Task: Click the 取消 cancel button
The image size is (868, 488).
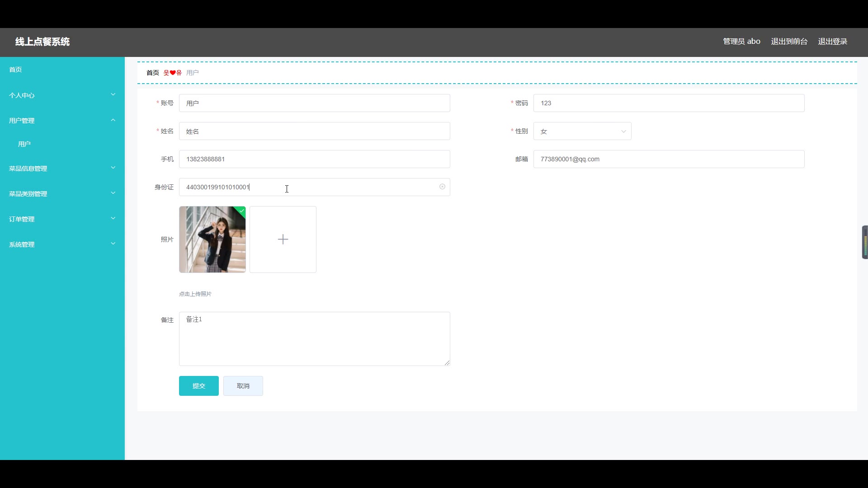Action: (x=243, y=386)
